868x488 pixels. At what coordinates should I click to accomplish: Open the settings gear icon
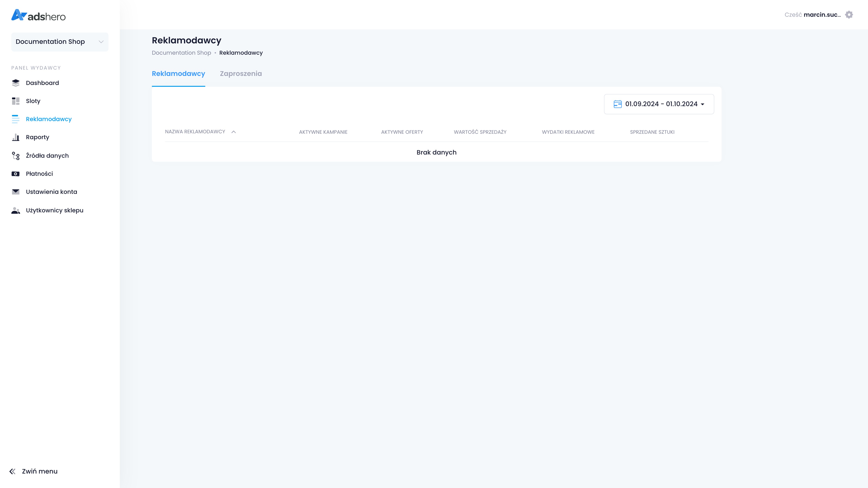849,15
